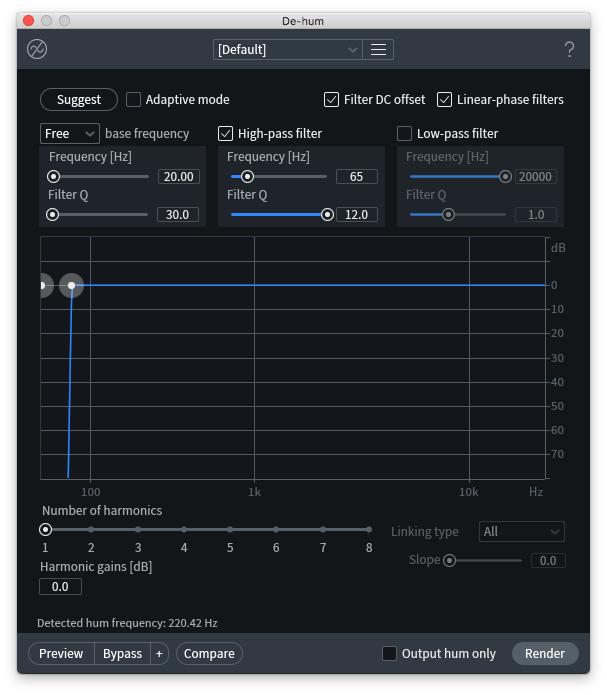
Task: Disable the Filter DC offset checkbox
Action: (332, 100)
